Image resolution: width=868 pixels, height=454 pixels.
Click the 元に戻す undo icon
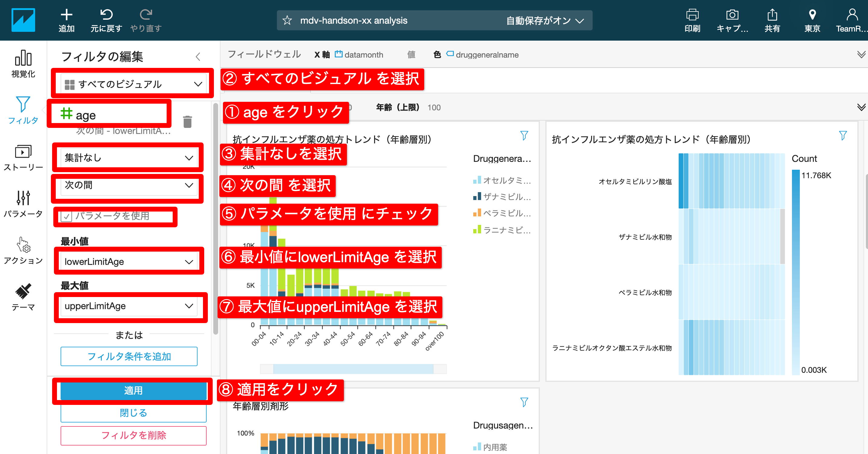(106, 15)
